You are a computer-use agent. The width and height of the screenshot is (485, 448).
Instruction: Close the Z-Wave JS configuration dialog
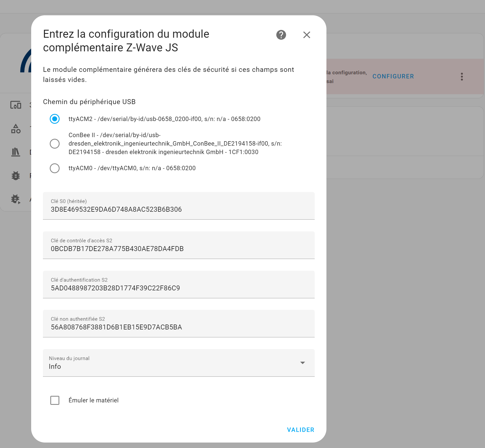tap(307, 35)
